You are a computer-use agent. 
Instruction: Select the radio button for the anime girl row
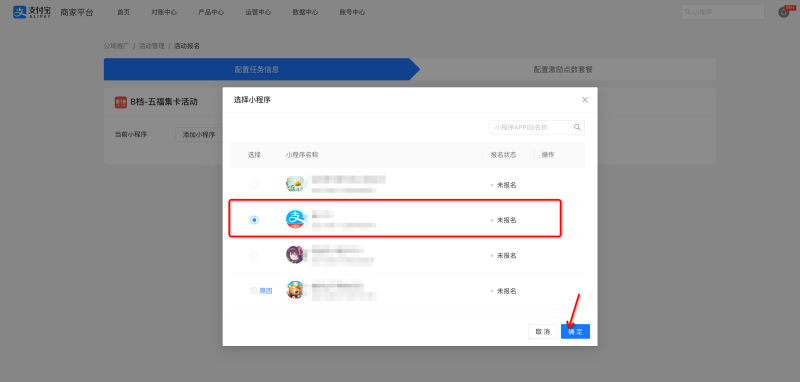[254, 256]
